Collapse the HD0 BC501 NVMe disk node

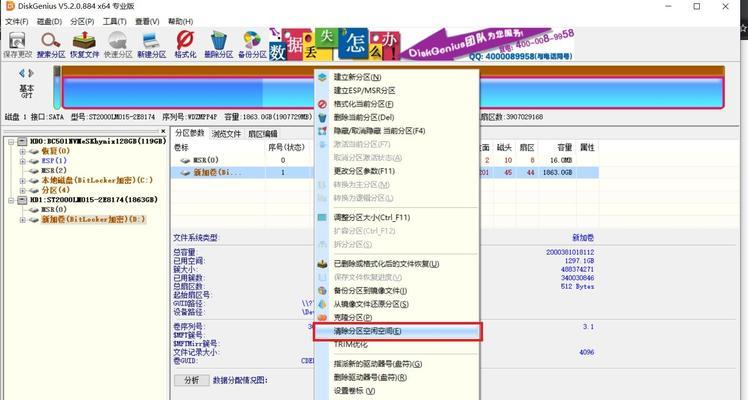11,142
